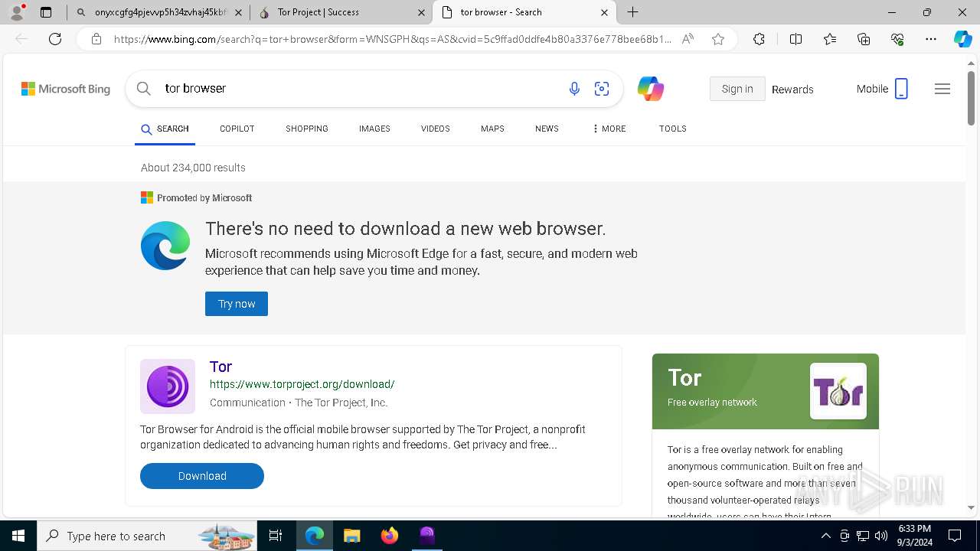Viewport: 980px width, 551px height.
Task: Switch to the COPILOT tab
Action: [x=237, y=129]
